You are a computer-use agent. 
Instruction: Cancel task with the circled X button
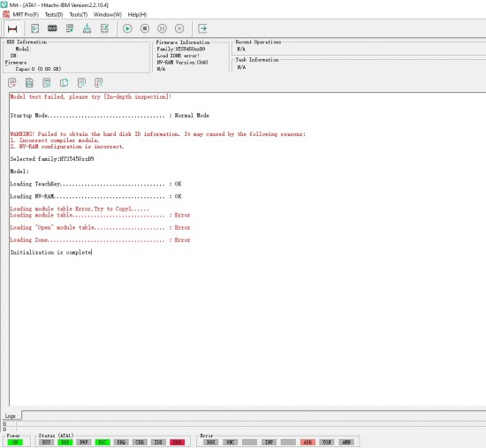click(179, 28)
